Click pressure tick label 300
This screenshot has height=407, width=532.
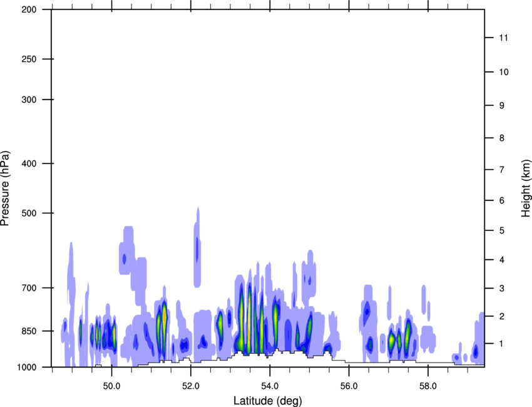point(29,100)
